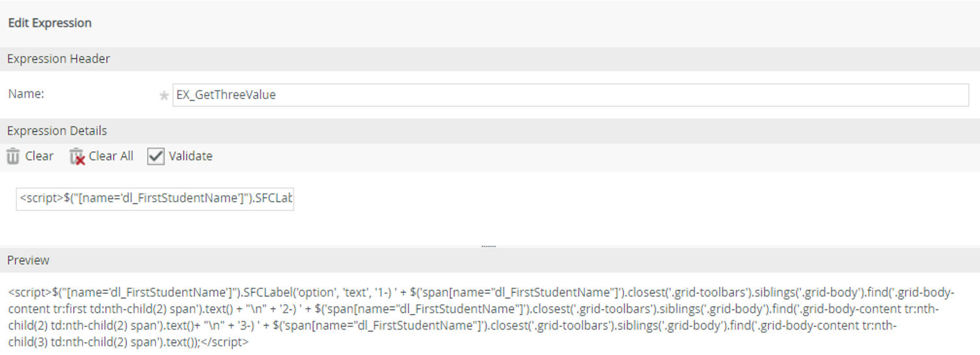This screenshot has width=980, height=355.
Task: Click empty expression area right of token
Action: pos(586,199)
